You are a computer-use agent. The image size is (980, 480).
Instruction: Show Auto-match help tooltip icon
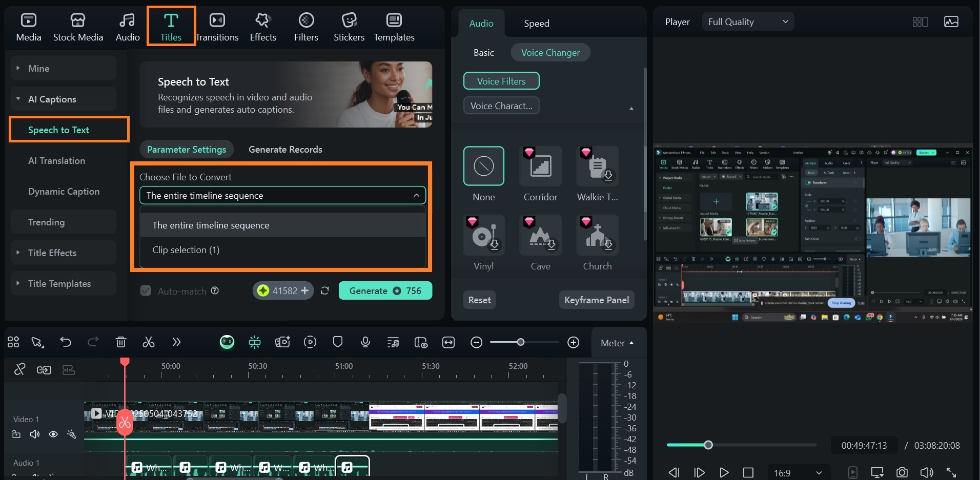pyautogui.click(x=215, y=290)
